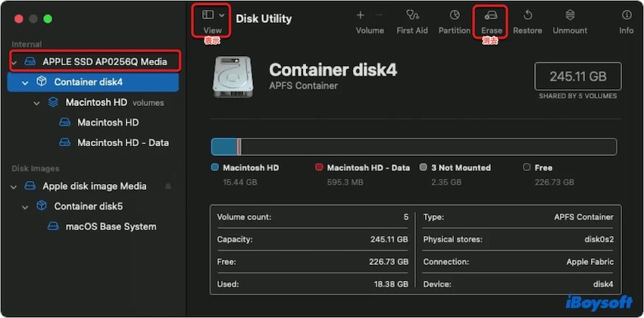This screenshot has width=644, height=318.
Task: Select Apple disk image Media entry
Action: point(93,185)
